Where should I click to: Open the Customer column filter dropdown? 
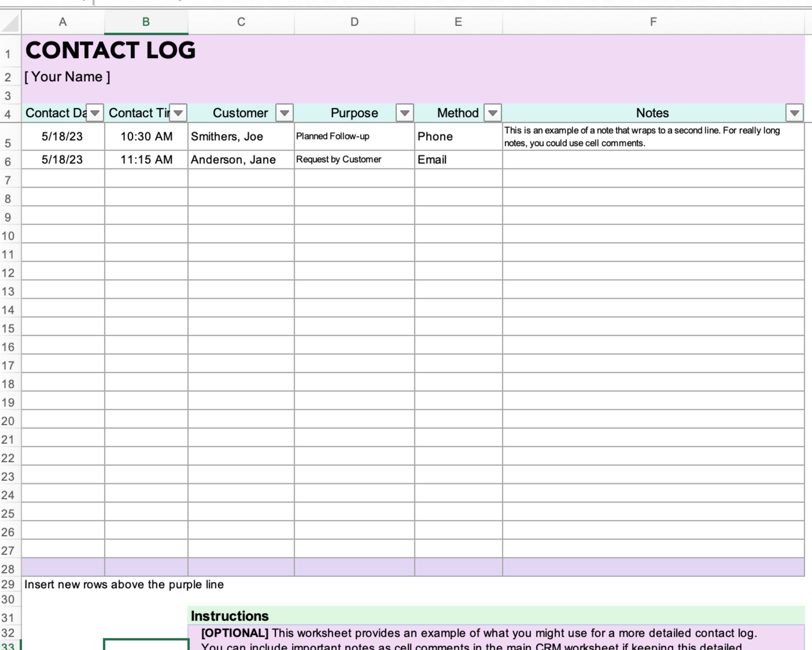284,113
